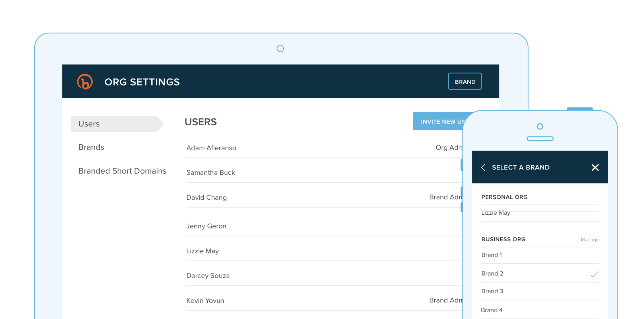644x319 pixels.
Task: Choose Brand 3 in Business Org
Action: tap(492, 291)
